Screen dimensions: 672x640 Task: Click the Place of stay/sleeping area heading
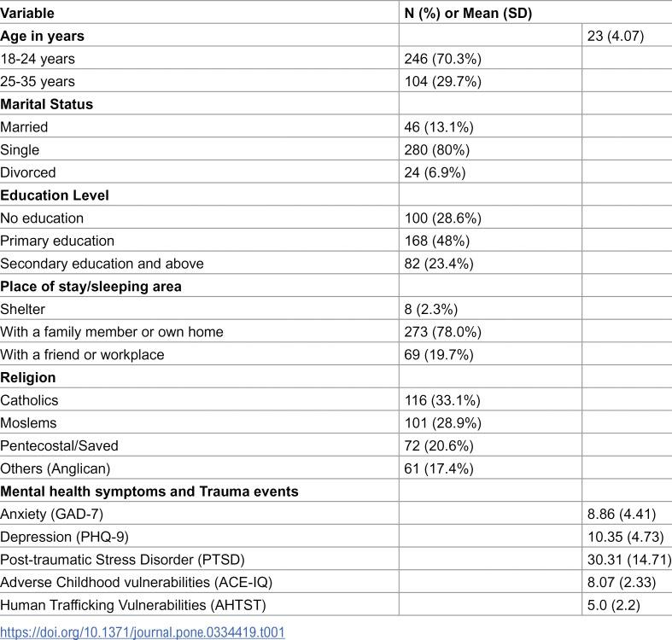point(91,286)
